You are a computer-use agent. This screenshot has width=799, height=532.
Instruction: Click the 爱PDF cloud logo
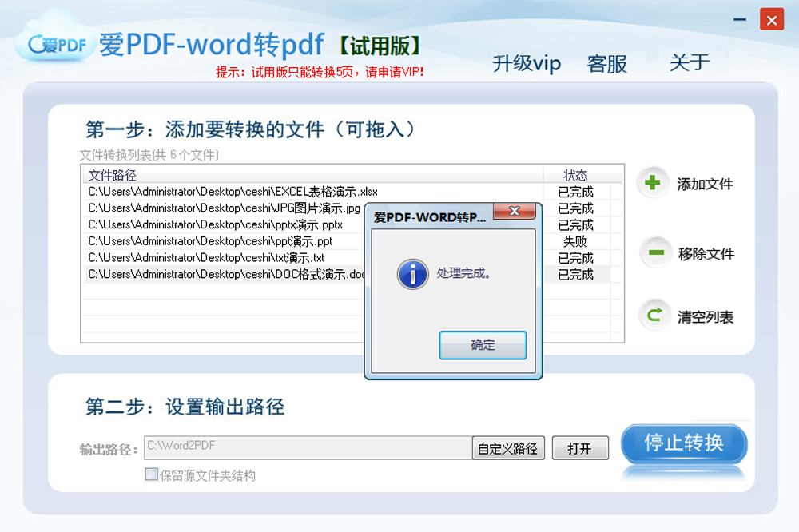(x=52, y=44)
